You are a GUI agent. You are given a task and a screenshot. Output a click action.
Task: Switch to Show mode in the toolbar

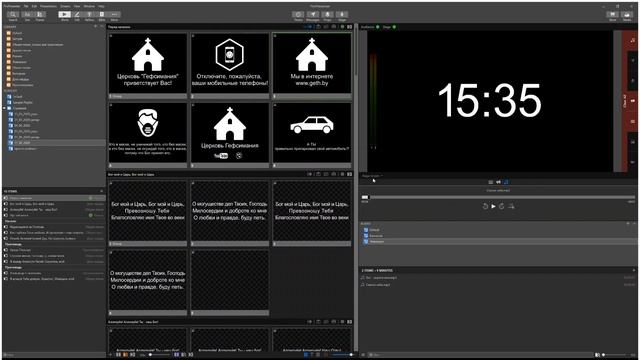coord(64,16)
